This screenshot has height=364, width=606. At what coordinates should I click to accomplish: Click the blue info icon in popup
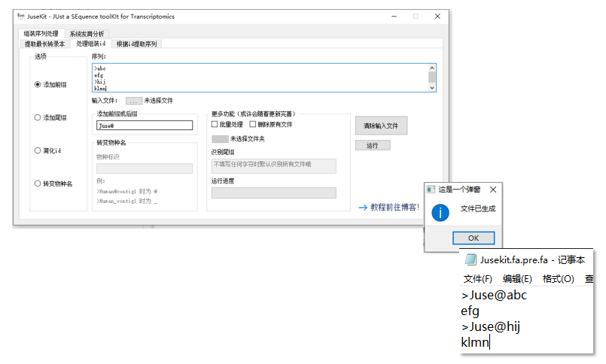(x=440, y=211)
